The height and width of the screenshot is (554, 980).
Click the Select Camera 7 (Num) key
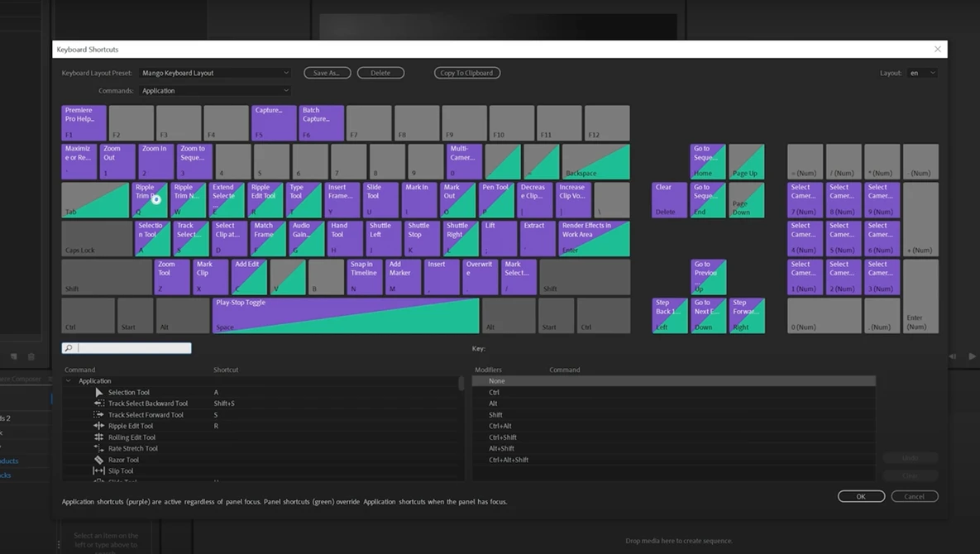[805, 200]
